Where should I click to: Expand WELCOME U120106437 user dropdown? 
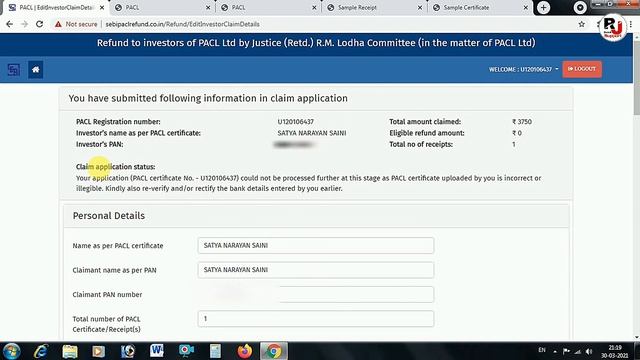pyautogui.click(x=524, y=69)
